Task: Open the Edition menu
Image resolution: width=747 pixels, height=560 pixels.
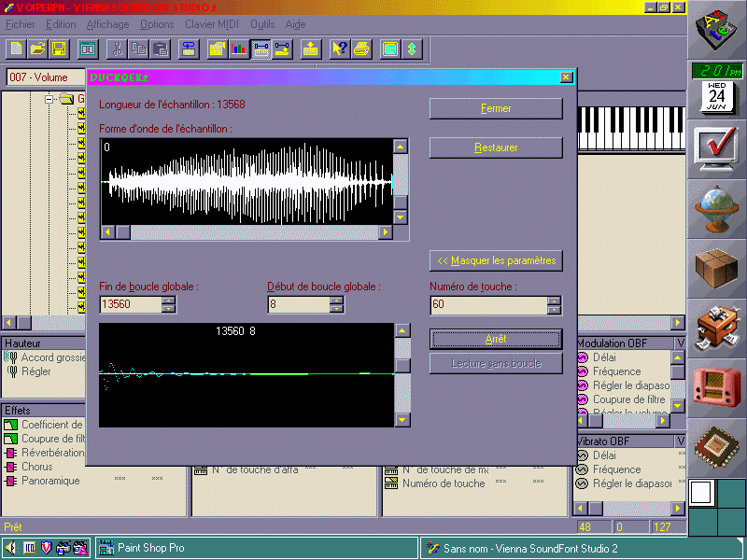Action: point(61,24)
